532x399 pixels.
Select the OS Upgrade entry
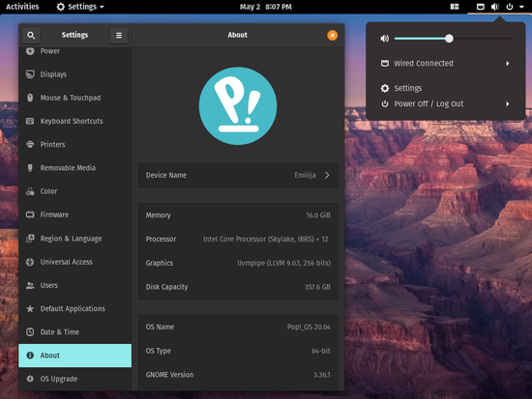pos(75,379)
